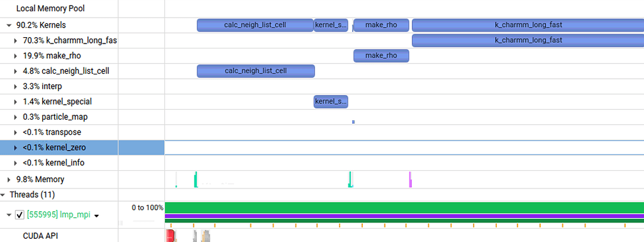
Task: Expand the 70.3% k_charmm_long_fast row
Action: (16, 41)
